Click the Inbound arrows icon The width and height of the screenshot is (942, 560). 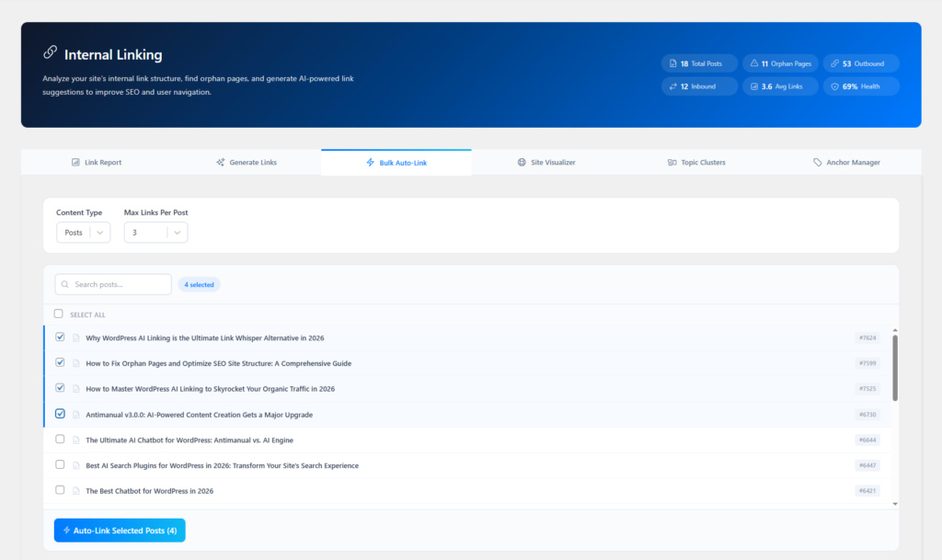pyautogui.click(x=672, y=86)
